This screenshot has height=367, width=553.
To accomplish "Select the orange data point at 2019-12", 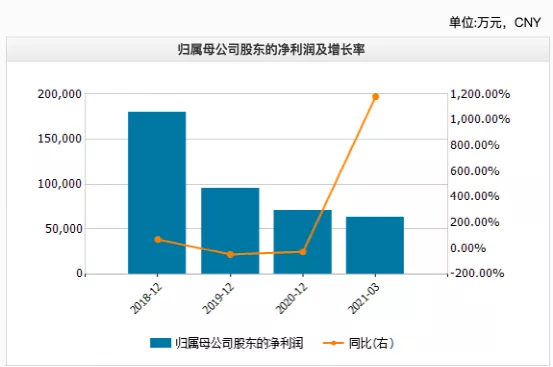I will tap(230, 255).
